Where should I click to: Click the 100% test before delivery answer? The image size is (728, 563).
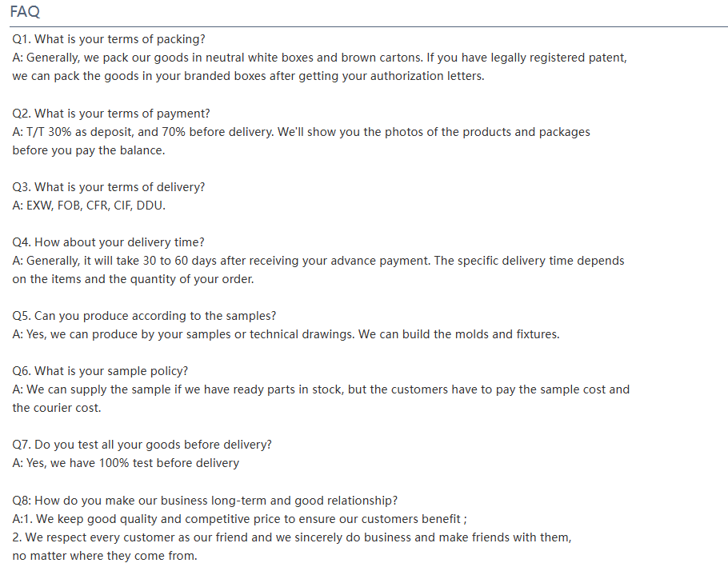[x=126, y=463]
